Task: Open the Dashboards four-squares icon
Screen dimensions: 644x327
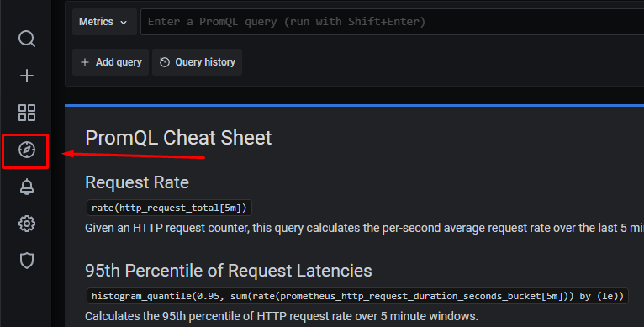Action: click(x=27, y=113)
